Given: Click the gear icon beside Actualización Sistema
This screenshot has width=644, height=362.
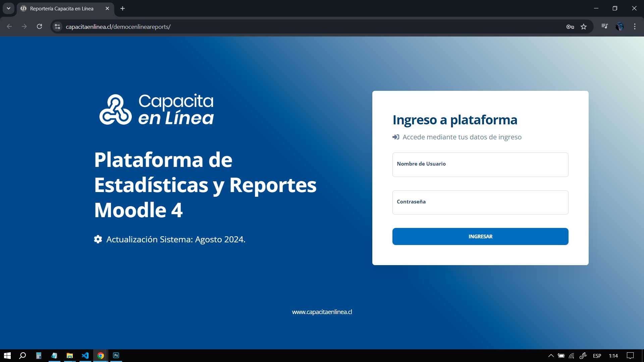Looking at the screenshot, I should click(98, 239).
